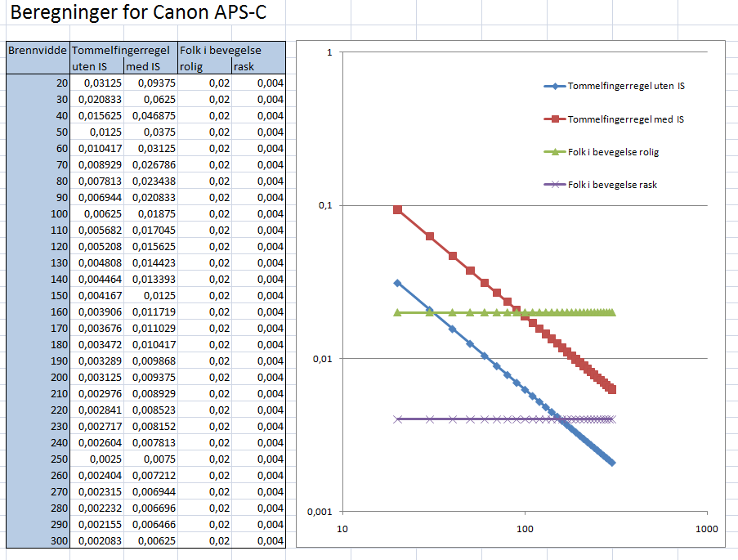
Task: Click the red square legend marker
Action: [555, 119]
